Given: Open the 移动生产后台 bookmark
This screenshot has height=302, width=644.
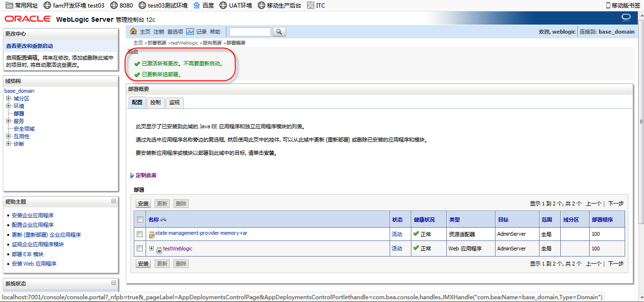Looking at the screenshot, I should pos(279,6).
